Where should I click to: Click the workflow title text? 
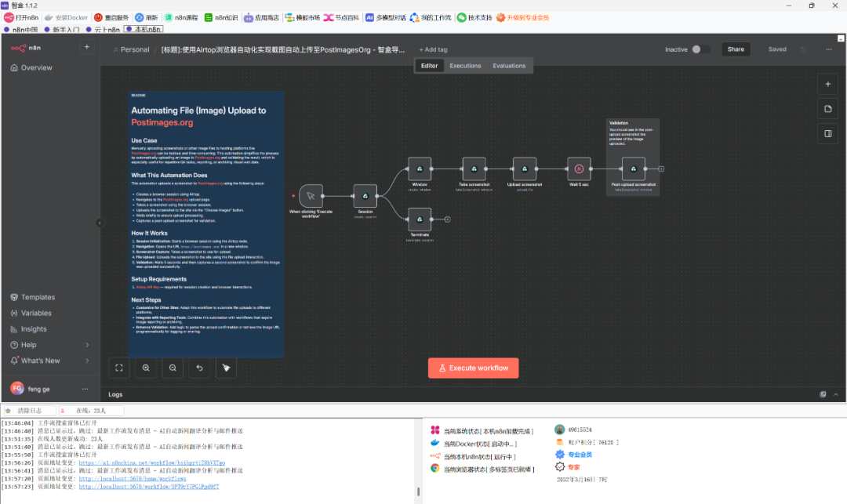(x=282, y=49)
